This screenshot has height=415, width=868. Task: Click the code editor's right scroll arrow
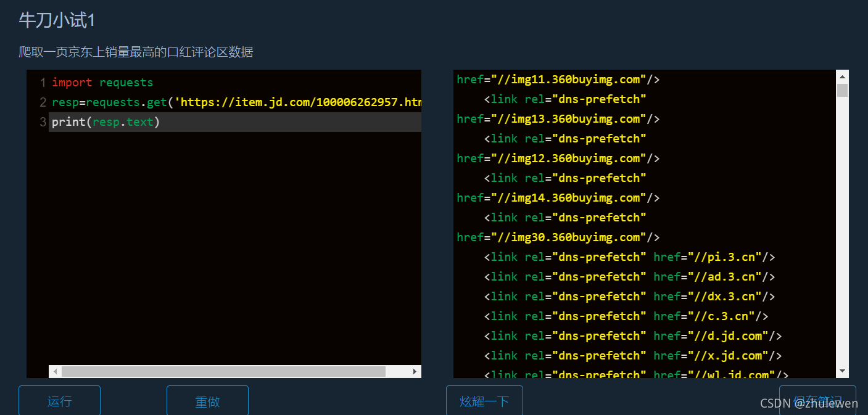[415, 371]
